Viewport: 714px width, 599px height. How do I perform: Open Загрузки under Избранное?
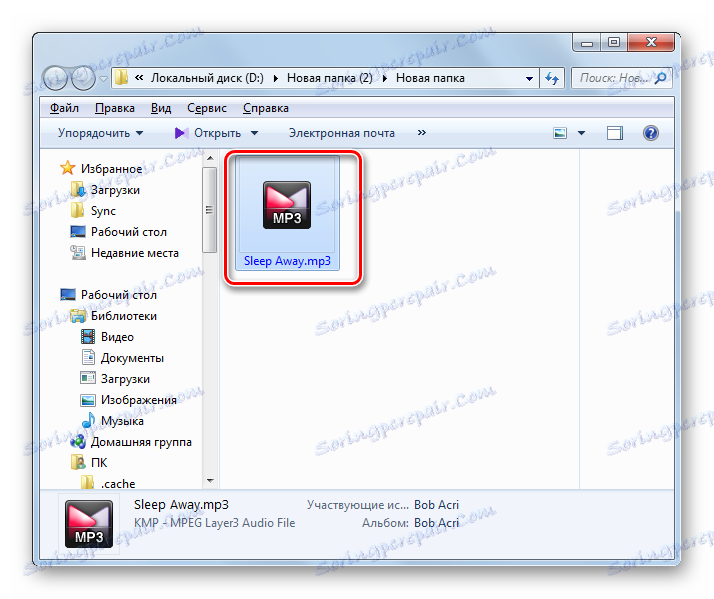[115, 190]
